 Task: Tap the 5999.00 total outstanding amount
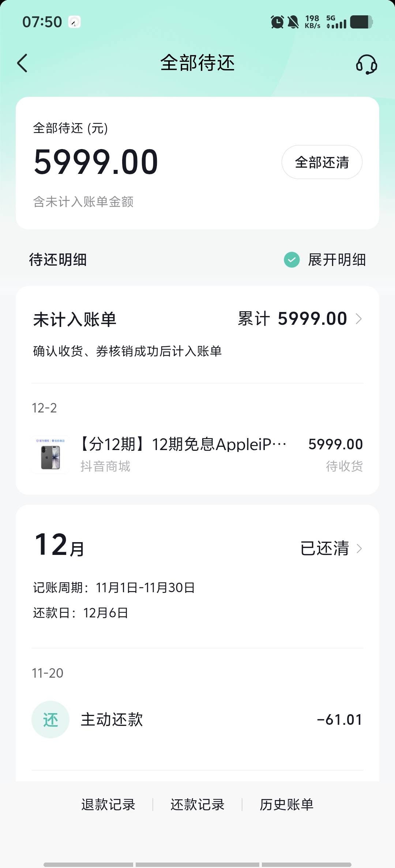coord(96,162)
